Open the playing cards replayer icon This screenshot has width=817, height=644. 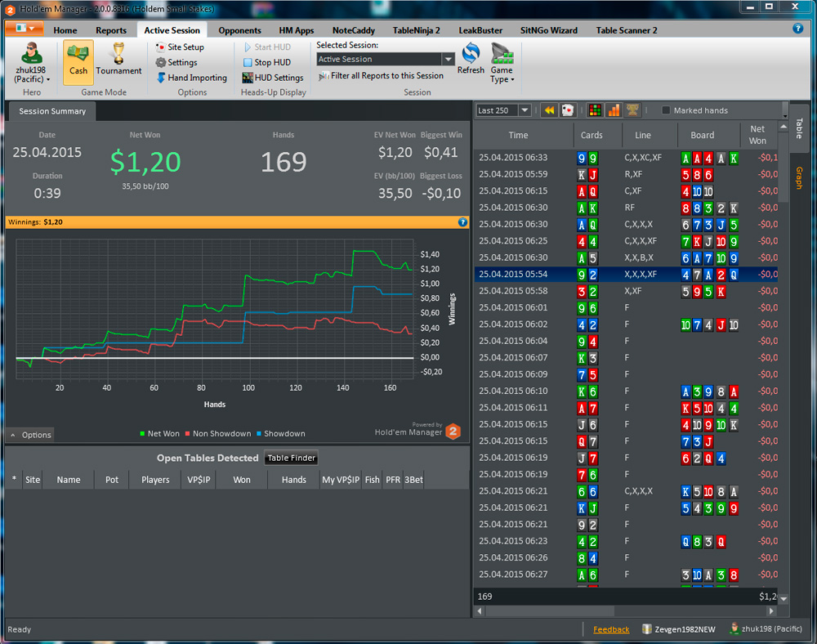(x=567, y=110)
